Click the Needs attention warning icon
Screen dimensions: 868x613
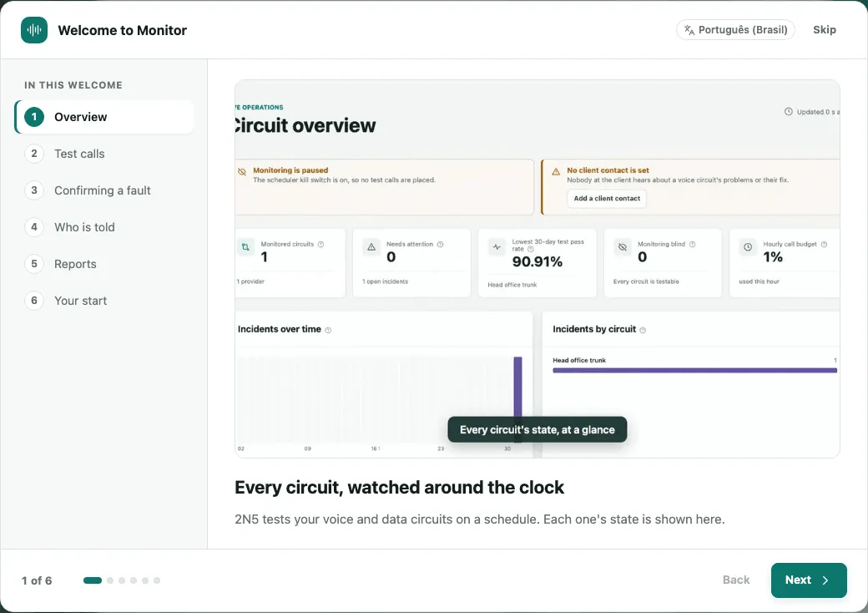pos(371,247)
